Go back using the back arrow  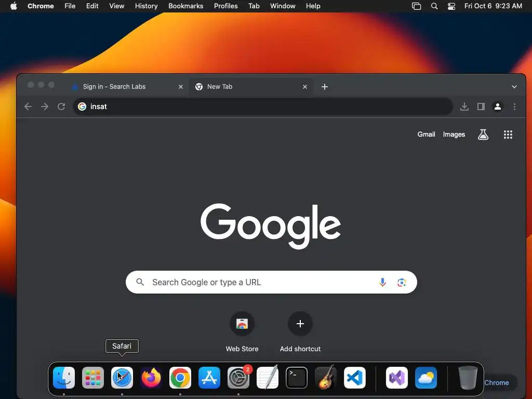(x=28, y=107)
